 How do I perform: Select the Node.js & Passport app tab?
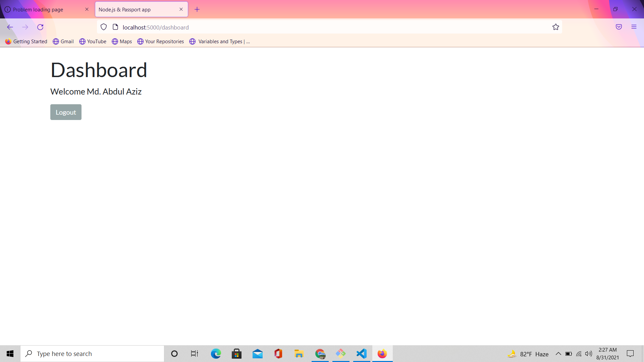tap(134, 9)
